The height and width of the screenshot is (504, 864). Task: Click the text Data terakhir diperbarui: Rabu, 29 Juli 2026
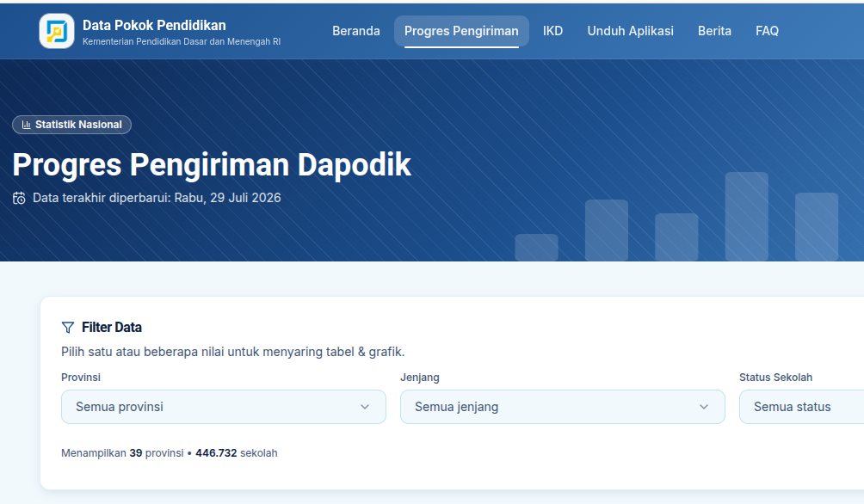click(x=157, y=199)
